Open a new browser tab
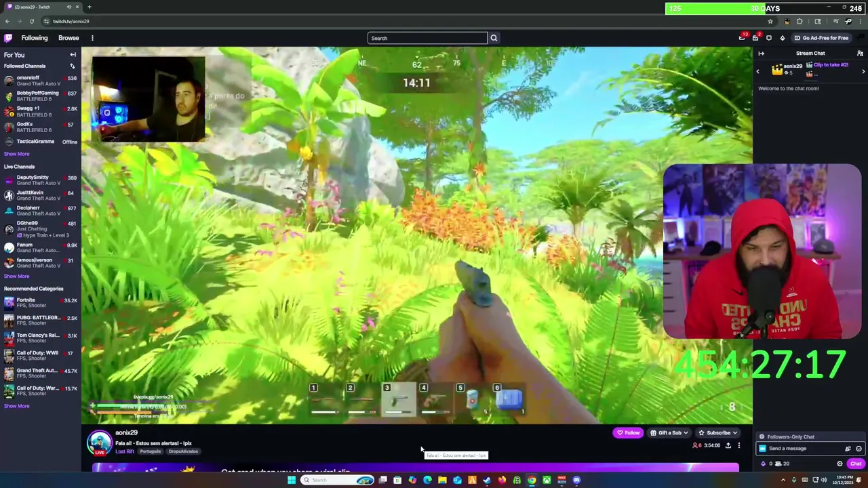Screen dimensions: 868x488 coord(89,7)
